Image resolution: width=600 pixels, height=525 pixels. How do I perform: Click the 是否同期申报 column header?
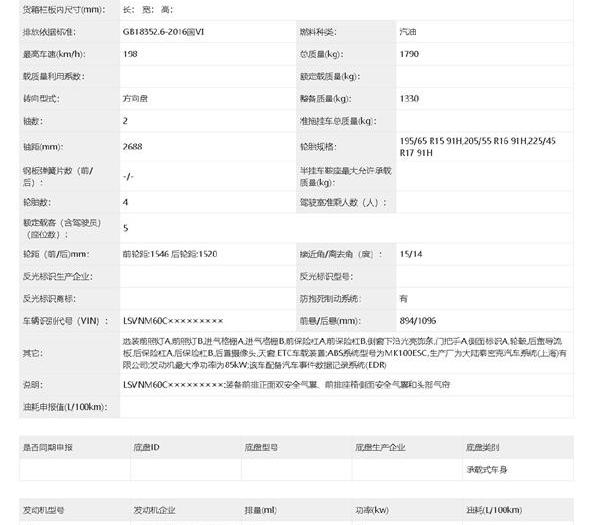pos(48,447)
